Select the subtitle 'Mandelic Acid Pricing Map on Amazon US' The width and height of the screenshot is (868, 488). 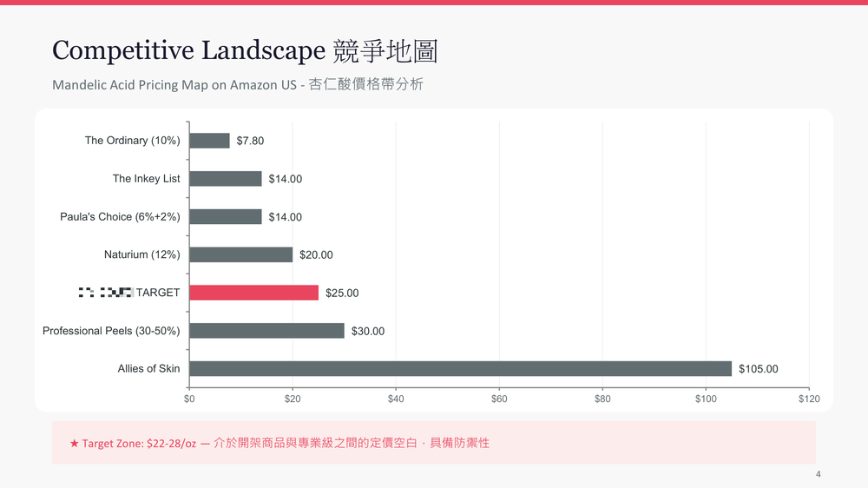tap(174, 85)
